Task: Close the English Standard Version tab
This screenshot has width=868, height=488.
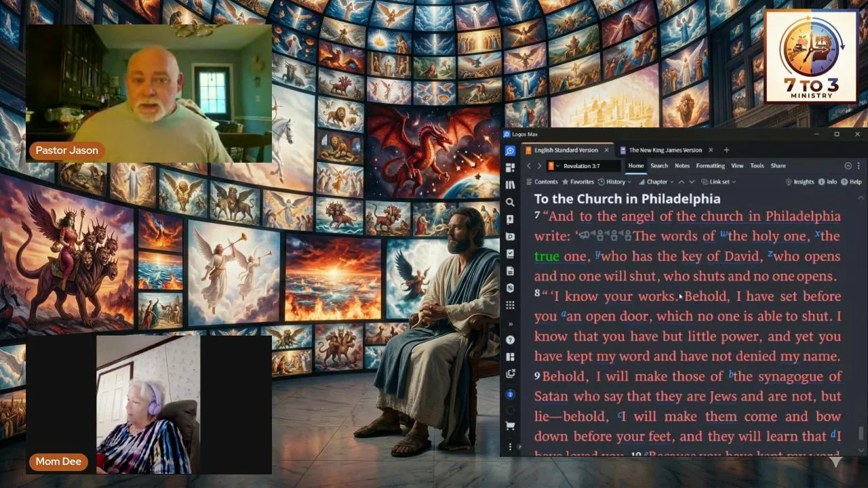Action: click(x=606, y=150)
